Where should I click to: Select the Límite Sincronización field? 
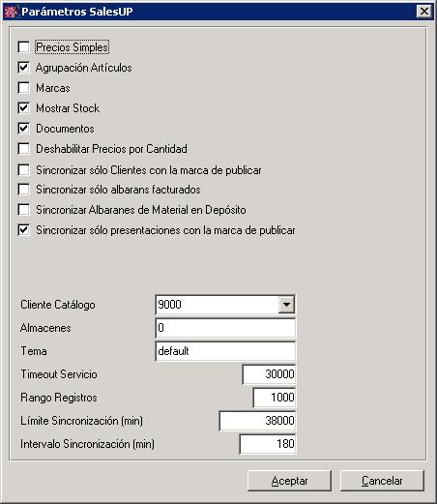click(257, 421)
